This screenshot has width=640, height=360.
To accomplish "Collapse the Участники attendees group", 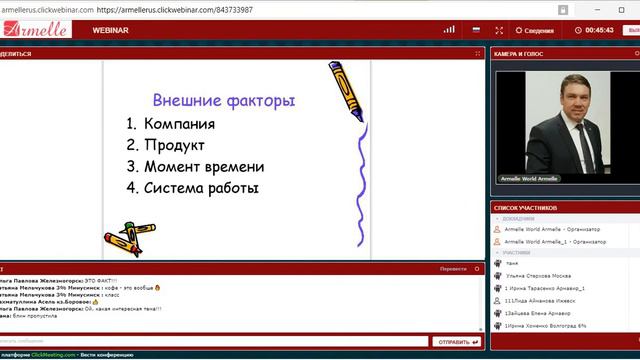I will pos(497,253).
